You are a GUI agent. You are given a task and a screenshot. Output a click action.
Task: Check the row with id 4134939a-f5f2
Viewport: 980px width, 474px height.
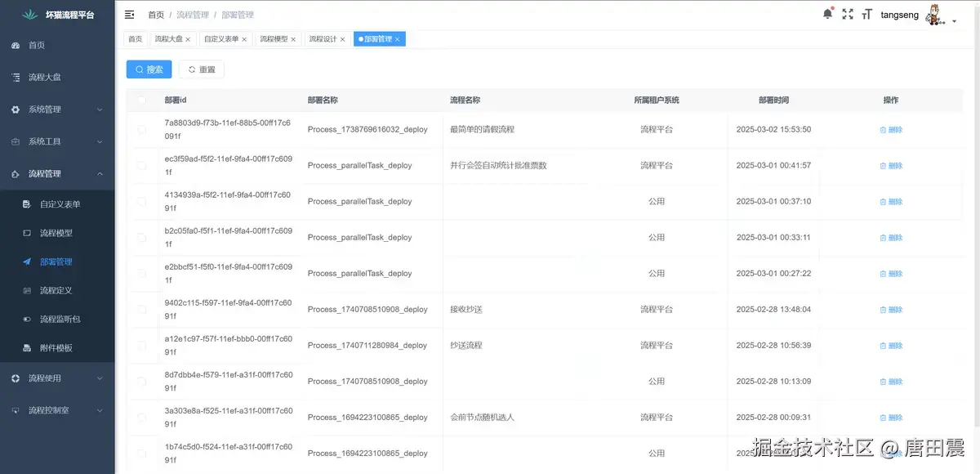coord(142,201)
